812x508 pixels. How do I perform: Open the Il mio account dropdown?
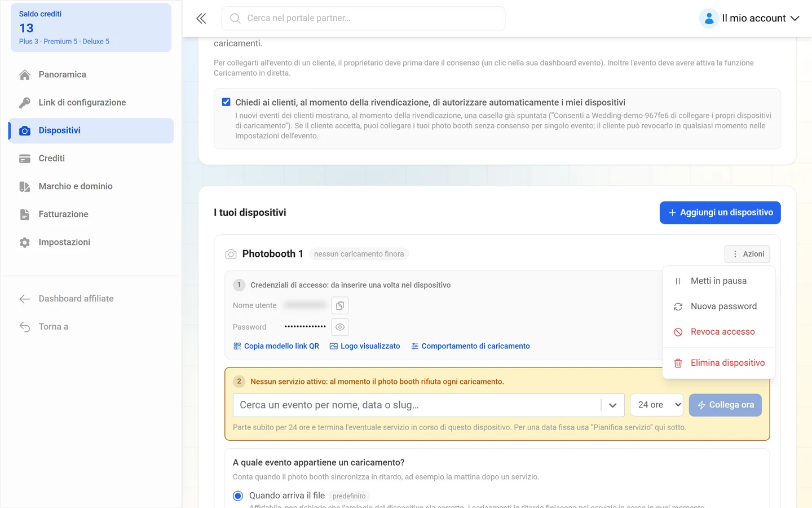pyautogui.click(x=749, y=19)
